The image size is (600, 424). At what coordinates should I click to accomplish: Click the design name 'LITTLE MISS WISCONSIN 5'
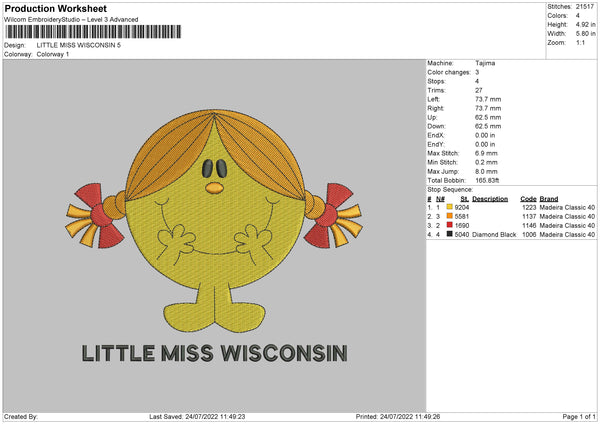[x=78, y=45]
